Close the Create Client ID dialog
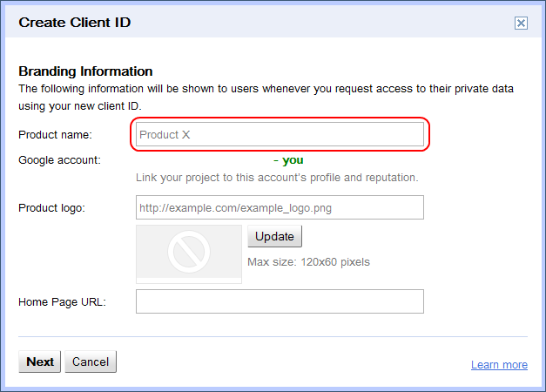 click(521, 23)
